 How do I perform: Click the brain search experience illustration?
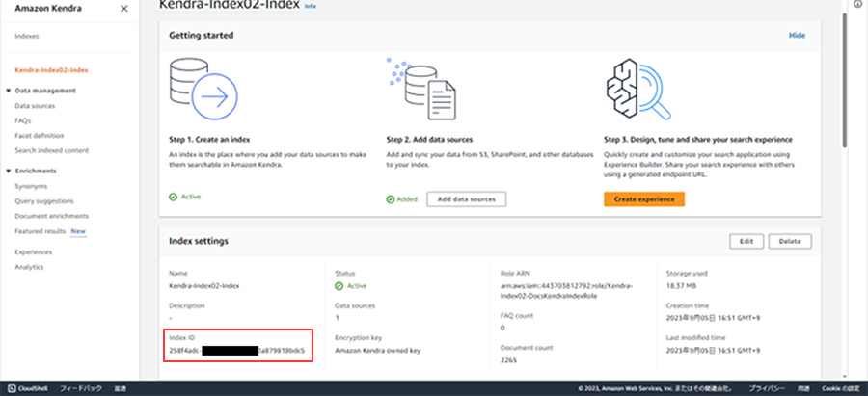638,89
